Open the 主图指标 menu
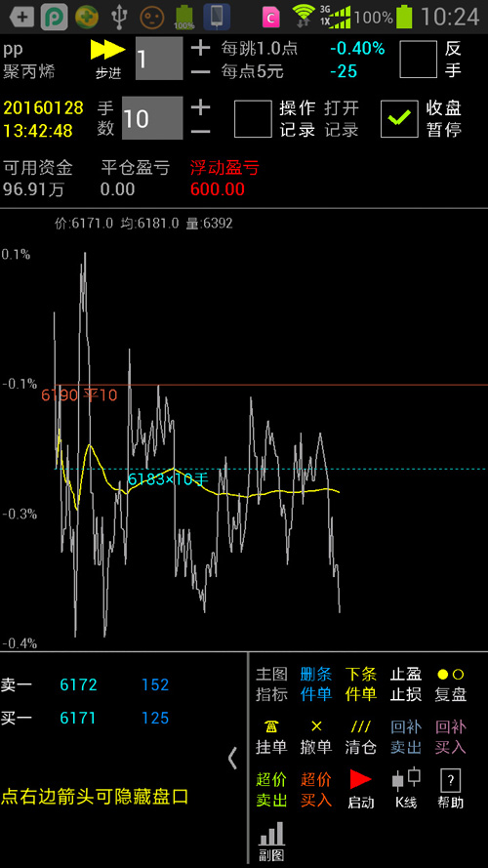 (x=271, y=683)
